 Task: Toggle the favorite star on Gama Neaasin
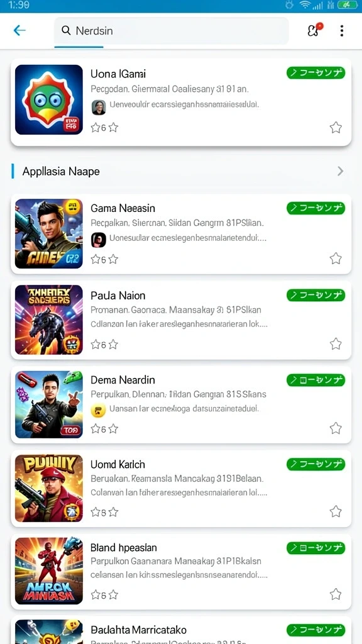point(336,258)
